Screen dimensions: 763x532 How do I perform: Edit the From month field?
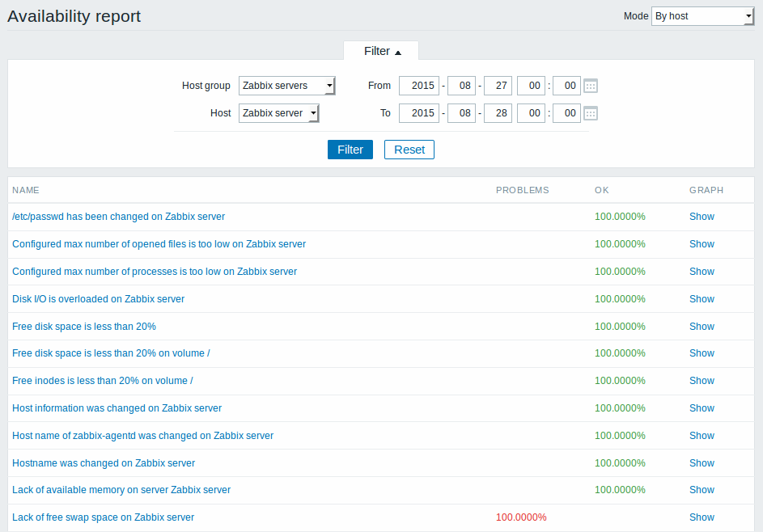[461, 86]
